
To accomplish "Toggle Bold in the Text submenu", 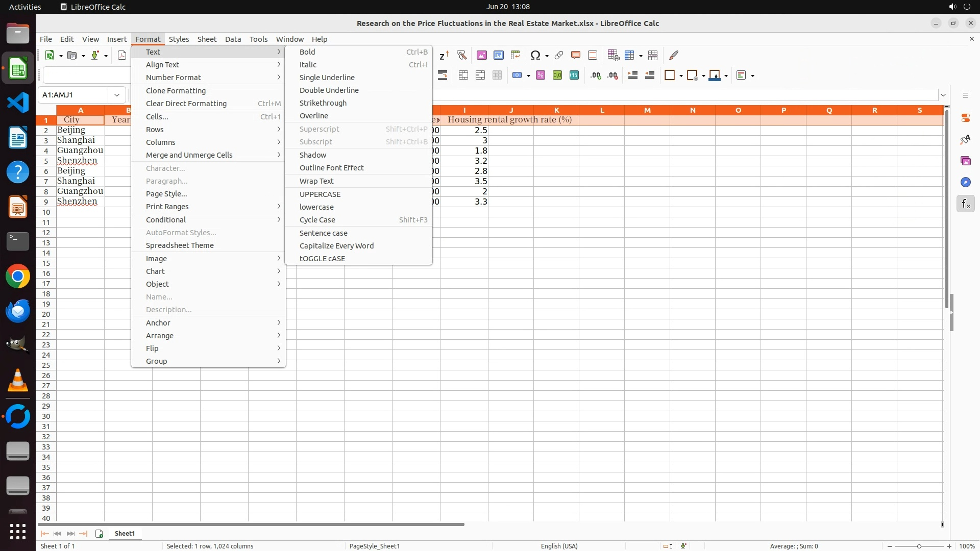I will pos(307,52).
